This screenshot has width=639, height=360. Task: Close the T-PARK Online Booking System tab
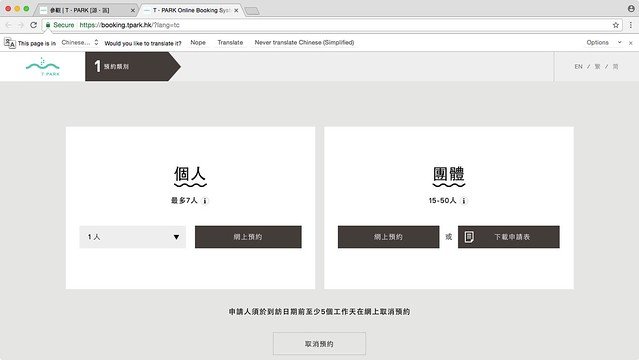coord(236,10)
